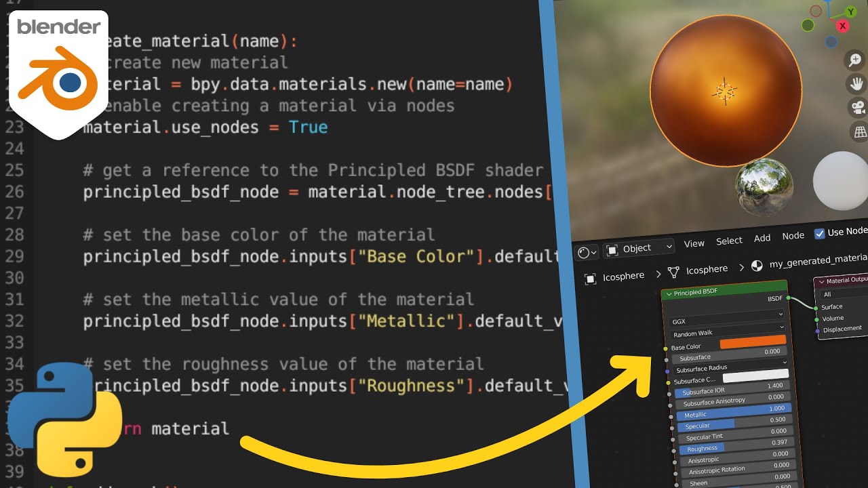Collapse the Principled BSDF node header

click(x=669, y=293)
